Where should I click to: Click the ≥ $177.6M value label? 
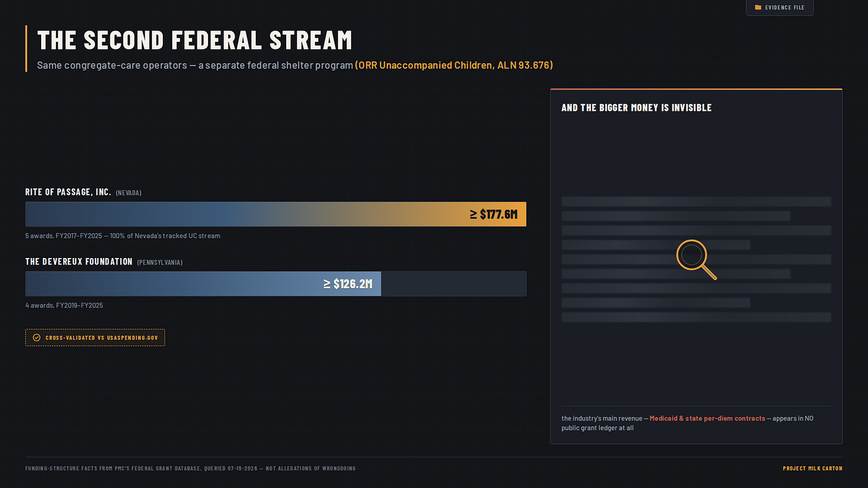coord(494,215)
